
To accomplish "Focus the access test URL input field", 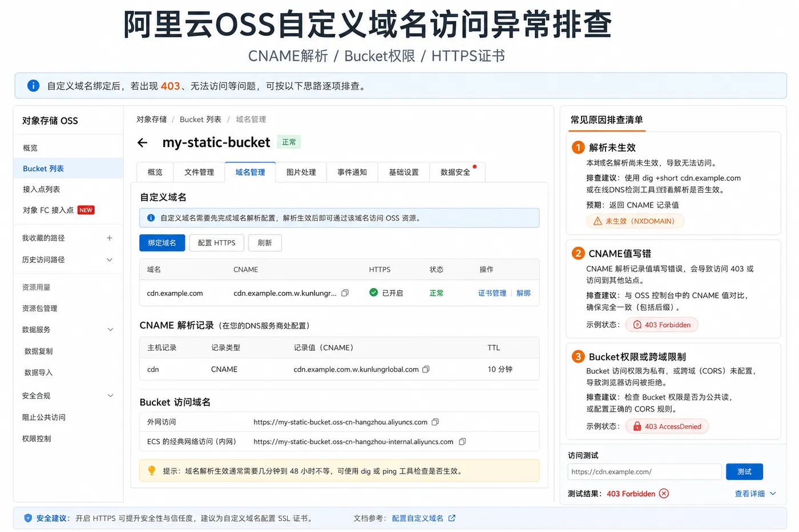I will pos(644,472).
